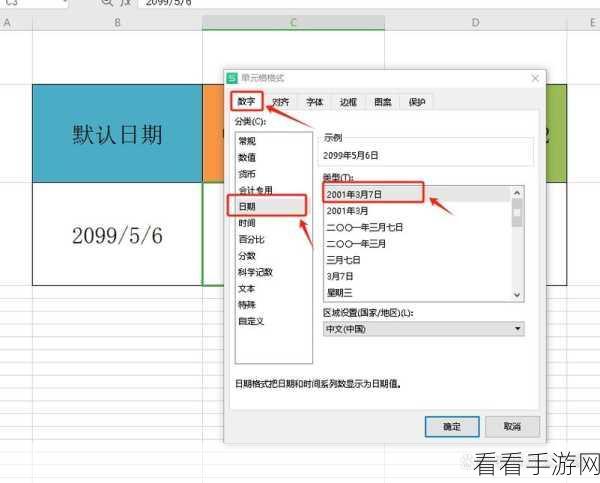600x483 pixels.
Task: Click the formula bar showing 2099/5/6
Action: pos(367,3)
